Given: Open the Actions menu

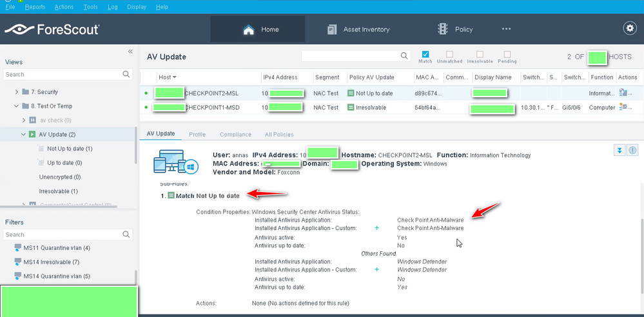Looking at the screenshot, I should pos(64,7).
